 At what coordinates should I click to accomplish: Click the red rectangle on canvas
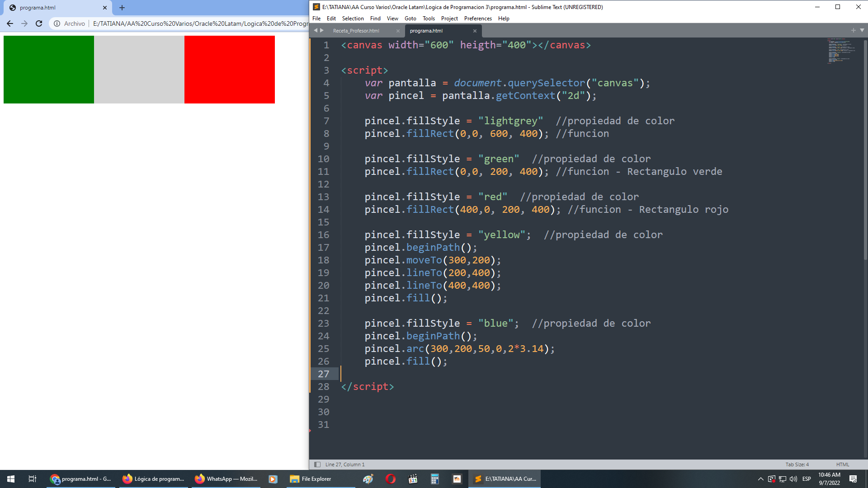click(230, 70)
